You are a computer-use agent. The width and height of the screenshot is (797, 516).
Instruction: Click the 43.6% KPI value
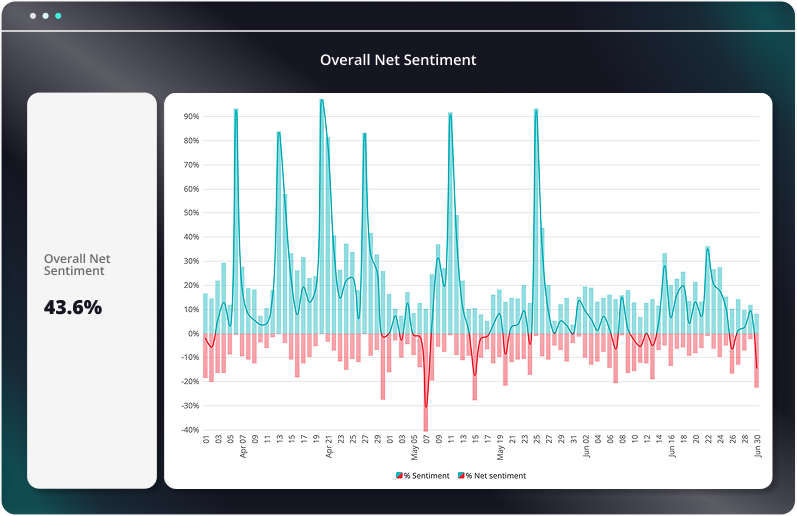click(73, 308)
